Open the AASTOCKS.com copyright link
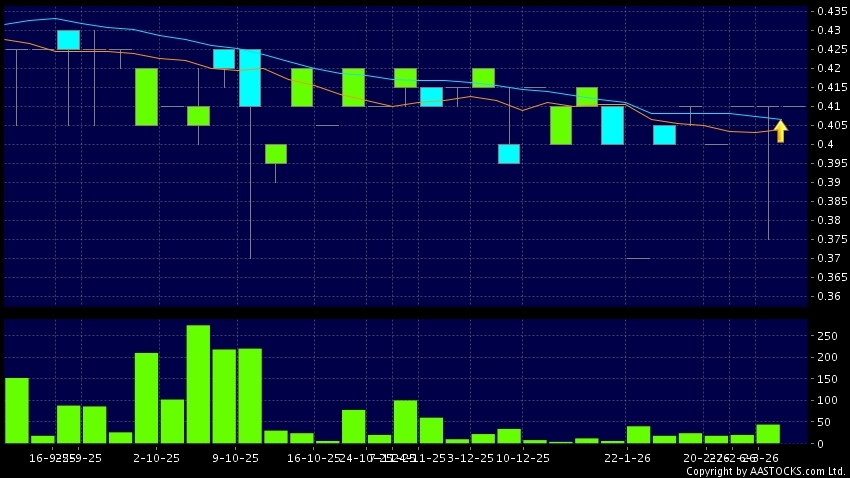This screenshot has height=478, width=850. [765, 471]
